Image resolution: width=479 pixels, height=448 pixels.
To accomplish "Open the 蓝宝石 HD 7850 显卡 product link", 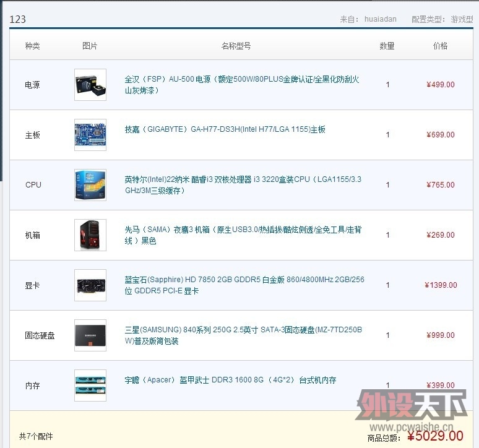I will [244, 285].
